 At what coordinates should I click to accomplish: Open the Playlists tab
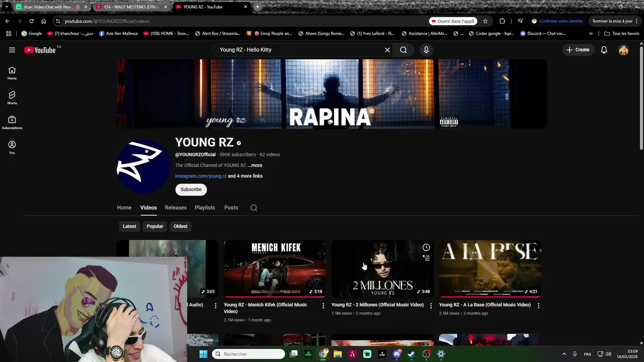coord(205,208)
